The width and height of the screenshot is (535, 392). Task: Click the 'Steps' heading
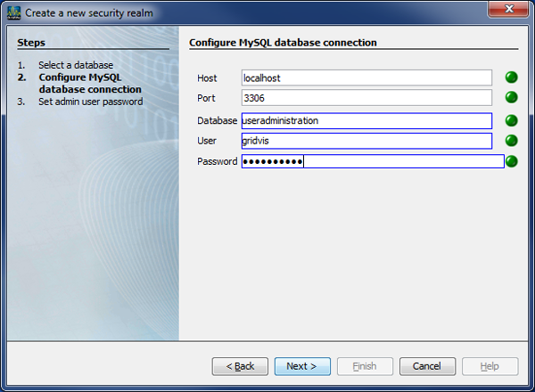[x=31, y=43]
